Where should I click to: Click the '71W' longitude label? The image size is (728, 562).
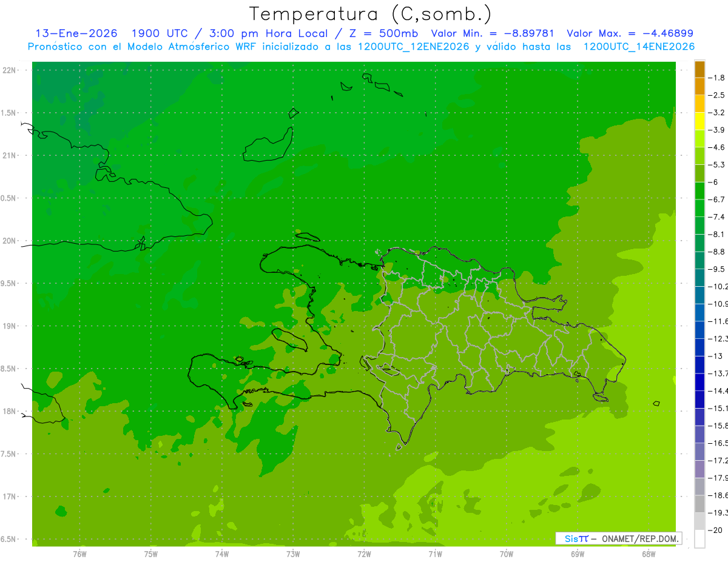[x=435, y=554]
